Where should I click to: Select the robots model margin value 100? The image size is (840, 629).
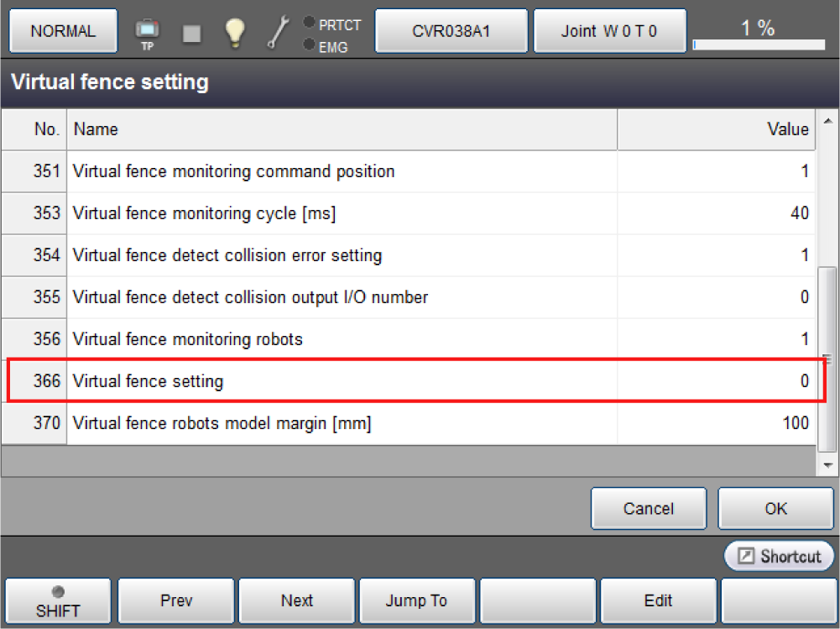click(x=716, y=423)
